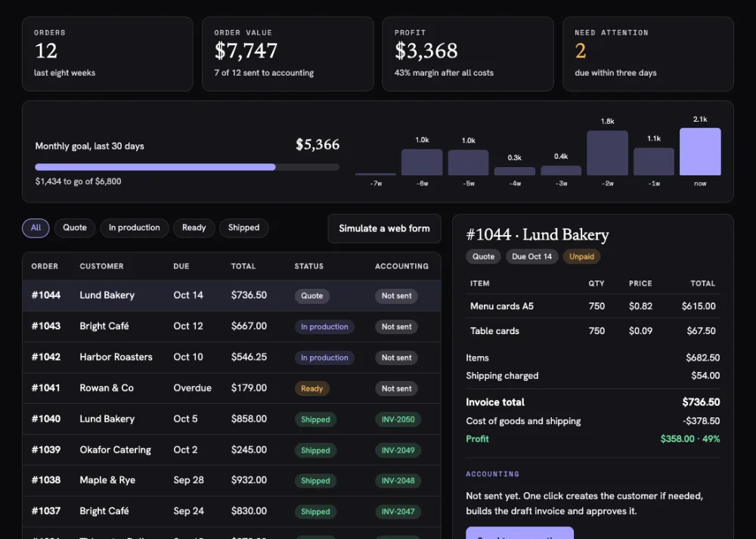This screenshot has width=756, height=539.
Task: Click the ORDER column header
Action: coord(45,266)
